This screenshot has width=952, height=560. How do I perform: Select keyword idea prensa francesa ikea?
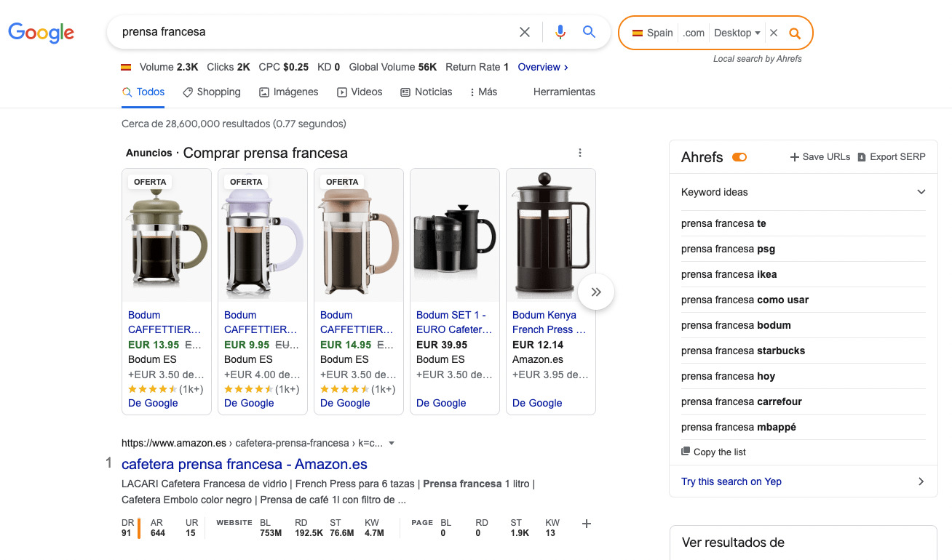729,274
